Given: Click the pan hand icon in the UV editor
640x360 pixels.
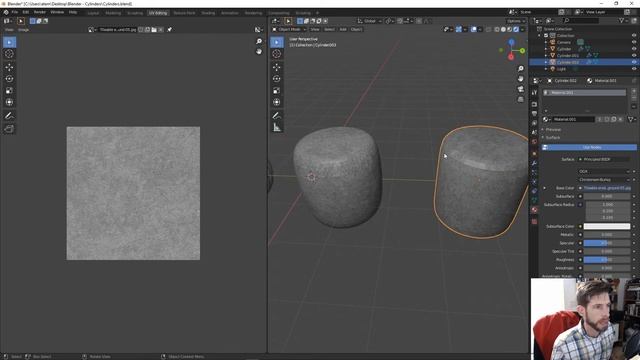Looking at the screenshot, I should coord(259,51).
